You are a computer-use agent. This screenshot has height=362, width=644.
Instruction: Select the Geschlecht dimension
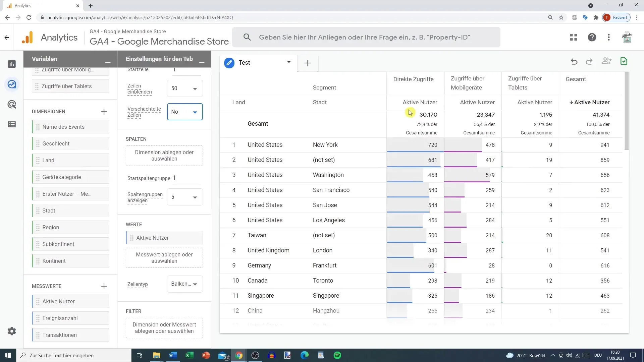(70, 143)
